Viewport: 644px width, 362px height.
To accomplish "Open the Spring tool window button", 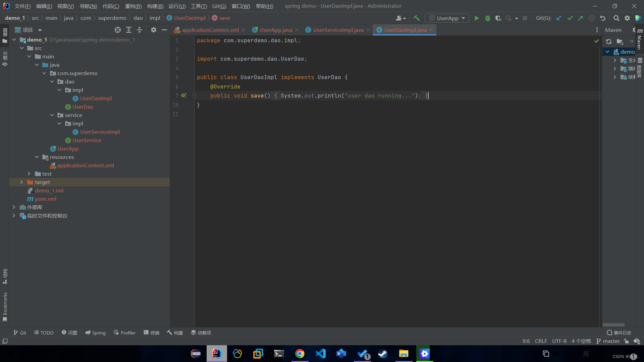I will pyautogui.click(x=95, y=333).
